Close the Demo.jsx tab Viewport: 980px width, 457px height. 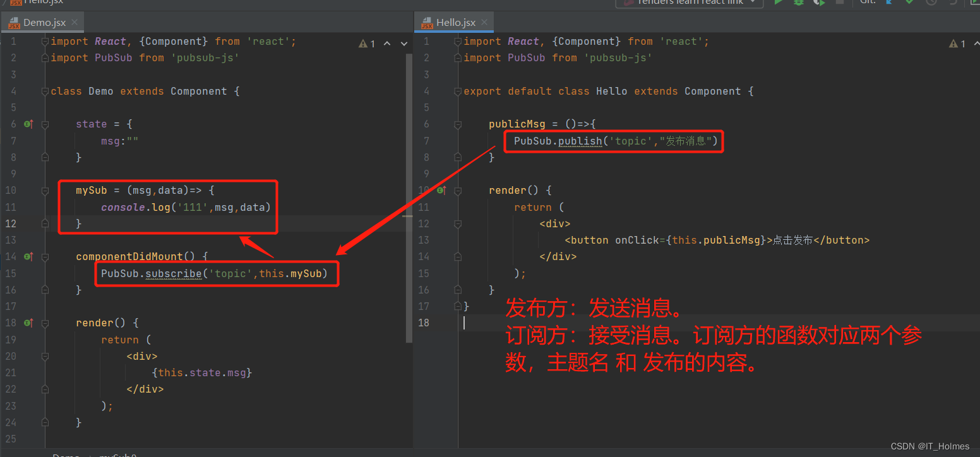[75, 23]
